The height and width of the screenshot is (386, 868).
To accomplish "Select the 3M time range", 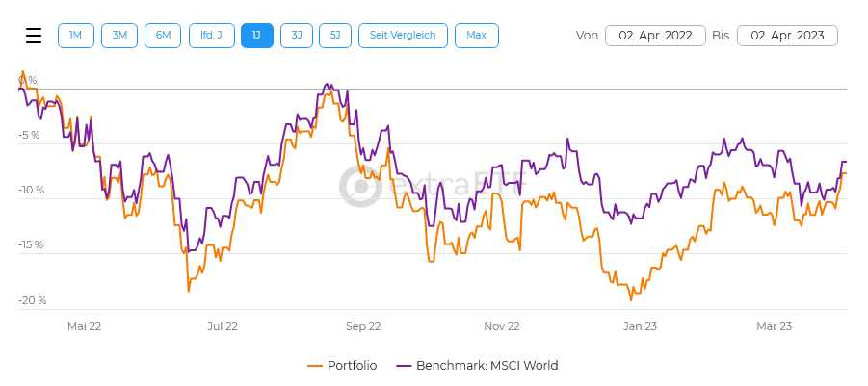I will click(x=119, y=36).
